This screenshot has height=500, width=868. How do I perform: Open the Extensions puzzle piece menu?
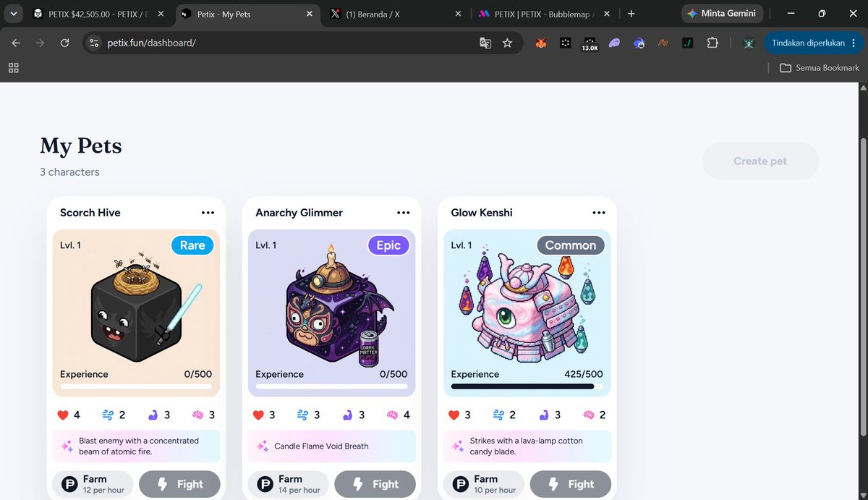(712, 43)
